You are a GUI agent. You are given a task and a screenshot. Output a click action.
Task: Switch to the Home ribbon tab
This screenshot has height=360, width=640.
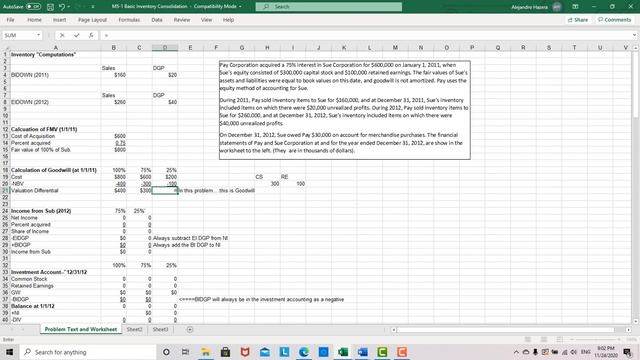[x=34, y=20]
